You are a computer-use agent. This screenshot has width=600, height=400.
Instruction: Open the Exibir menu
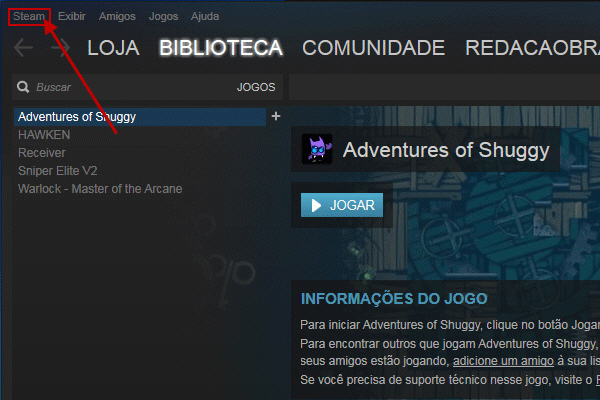pos(72,16)
